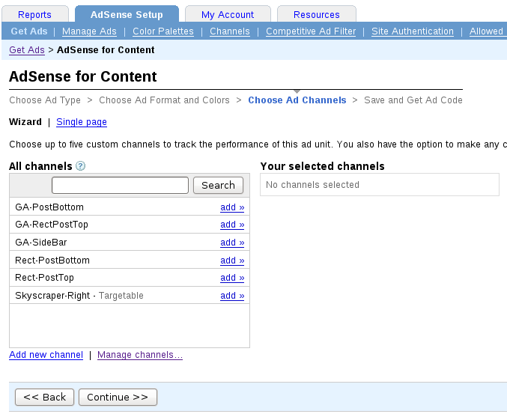
Task: Add the Skyscraper-Right channel
Action: tap(232, 296)
